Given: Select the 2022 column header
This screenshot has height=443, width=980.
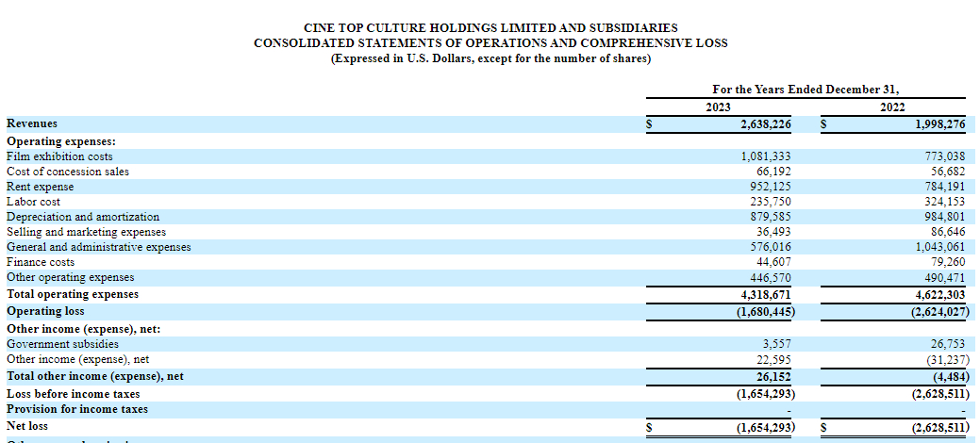Looking at the screenshot, I should click(x=892, y=107).
